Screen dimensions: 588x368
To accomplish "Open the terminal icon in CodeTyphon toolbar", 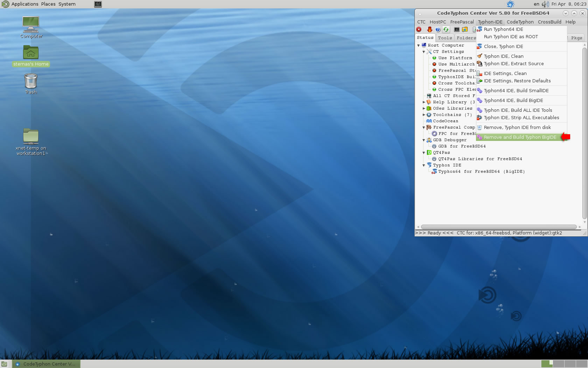I will [457, 29].
